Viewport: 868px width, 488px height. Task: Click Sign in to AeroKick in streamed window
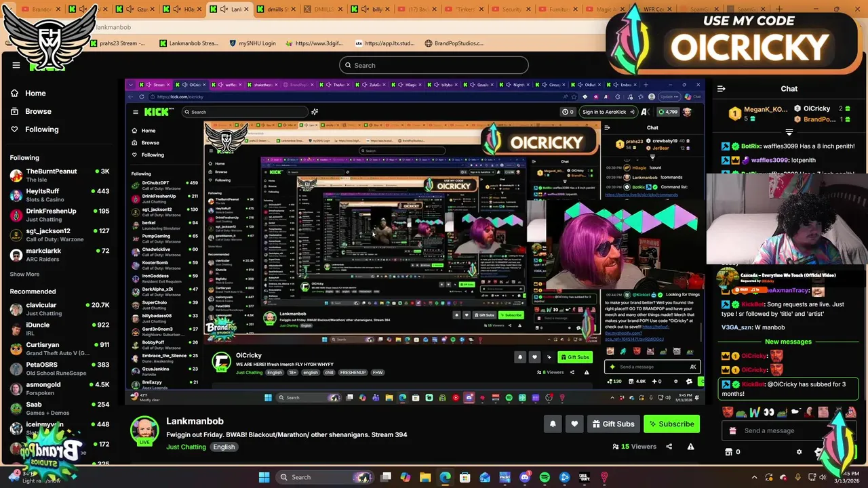[608, 112]
